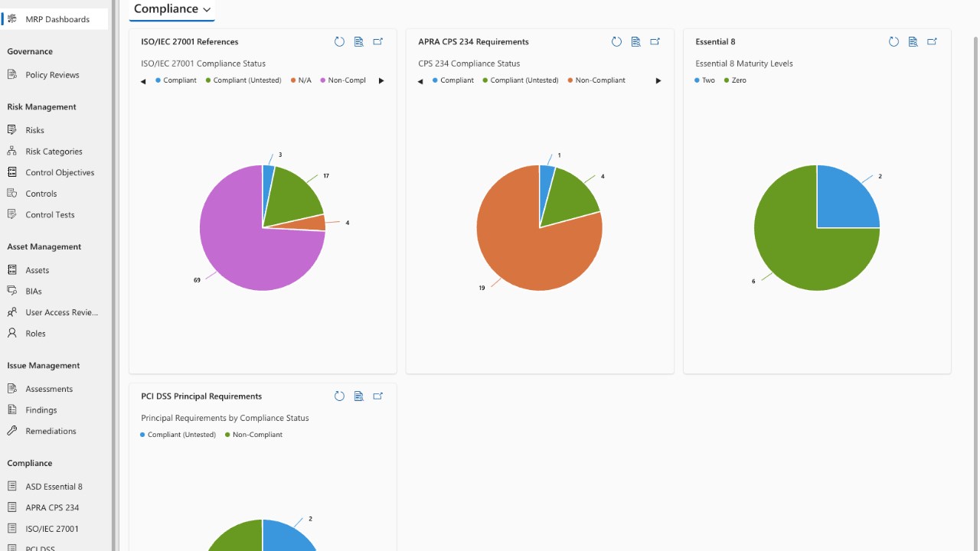The height and width of the screenshot is (551, 980).
Task: Click Non-Compliant green swatch in PCI DSS legend
Action: (x=227, y=435)
